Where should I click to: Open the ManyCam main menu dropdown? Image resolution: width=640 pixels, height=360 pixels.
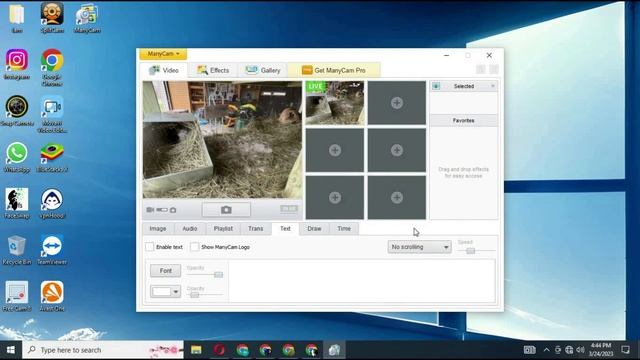click(163, 54)
